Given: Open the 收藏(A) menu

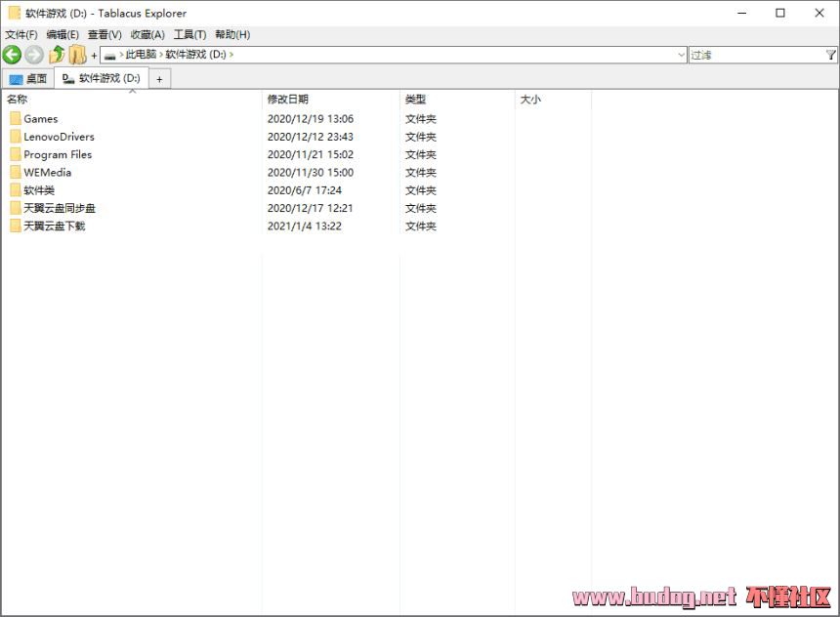Looking at the screenshot, I should pos(147,35).
